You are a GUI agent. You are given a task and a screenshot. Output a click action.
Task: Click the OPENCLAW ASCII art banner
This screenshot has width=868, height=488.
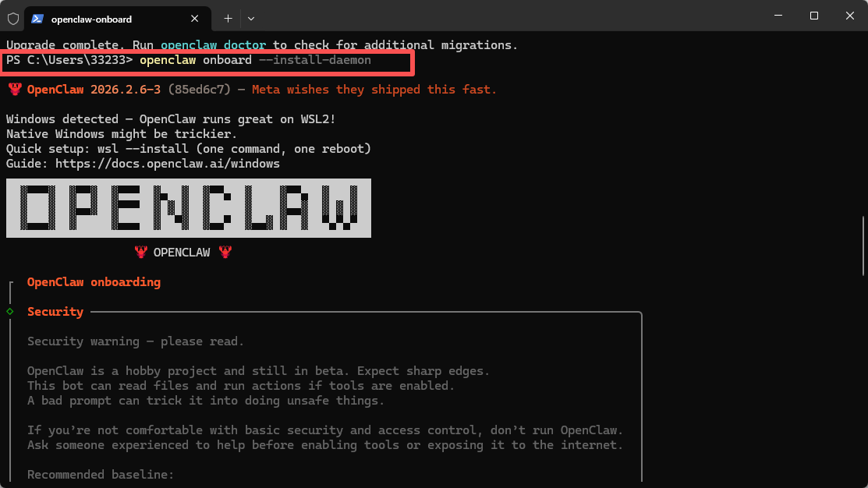click(189, 208)
